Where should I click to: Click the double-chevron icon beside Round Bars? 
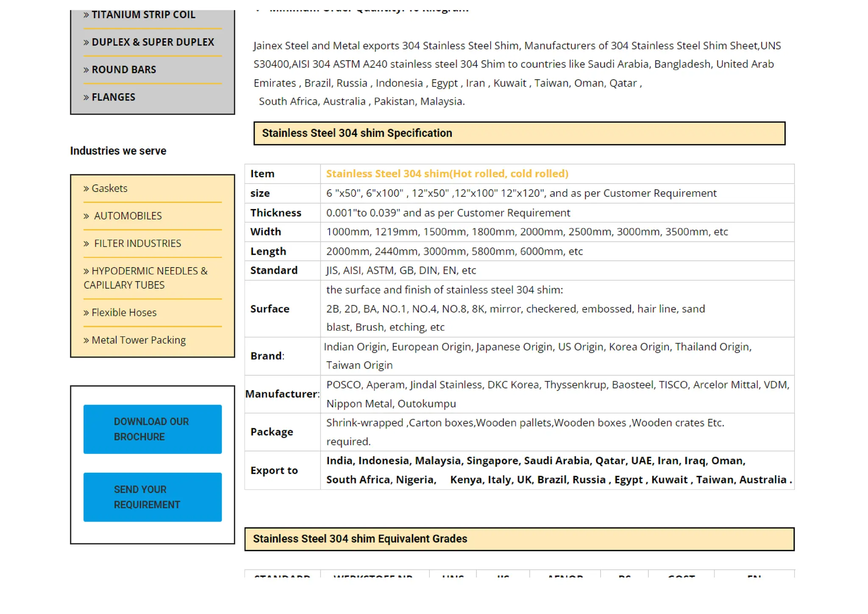[86, 70]
